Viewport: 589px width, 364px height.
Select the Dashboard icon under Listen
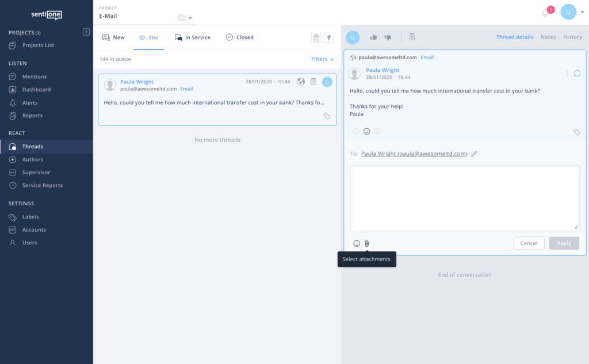click(12, 89)
